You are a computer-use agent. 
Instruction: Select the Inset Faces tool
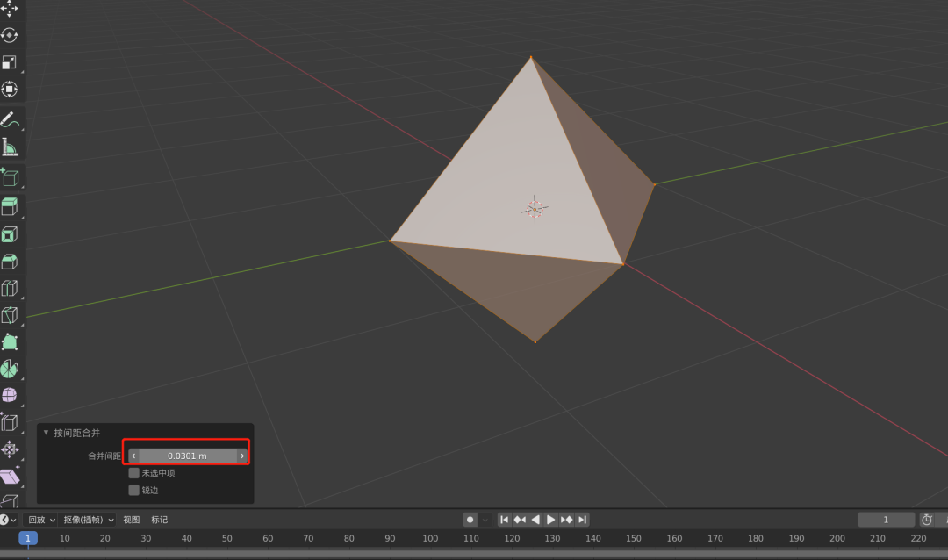click(9, 234)
